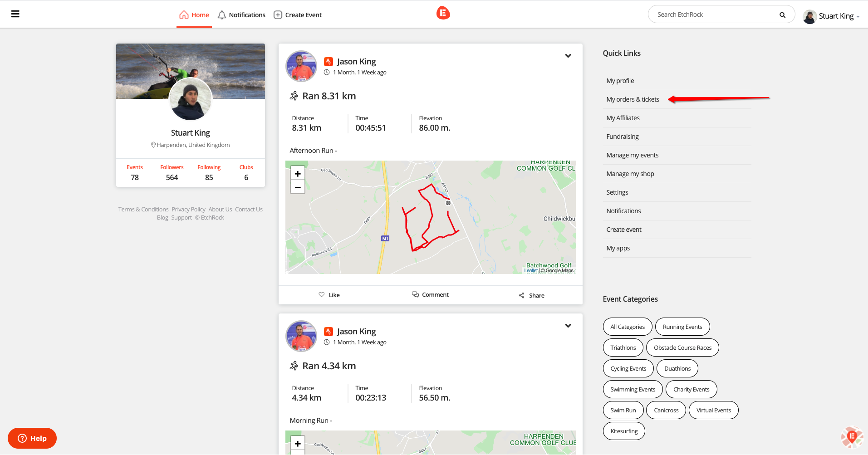This screenshot has width=868, height=455.
Task: Click Stuart King's profile avatar photo
Action: (191, 100)
